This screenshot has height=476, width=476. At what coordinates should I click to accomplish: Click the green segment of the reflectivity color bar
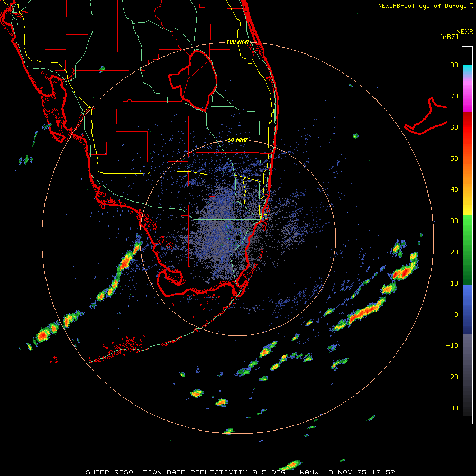tap(467, 250)
